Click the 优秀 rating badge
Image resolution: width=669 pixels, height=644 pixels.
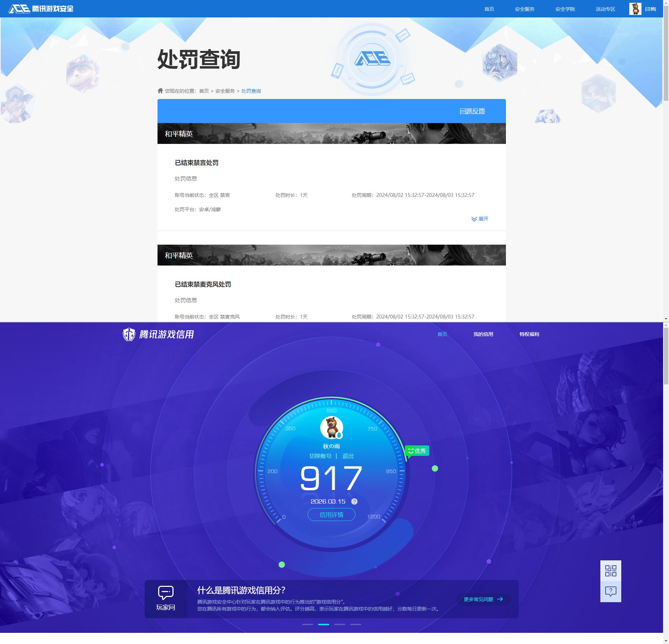[417, 451]
